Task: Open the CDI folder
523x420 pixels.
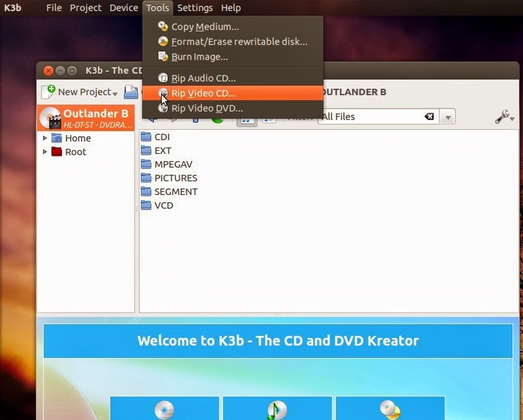Action: pos(162,137)
